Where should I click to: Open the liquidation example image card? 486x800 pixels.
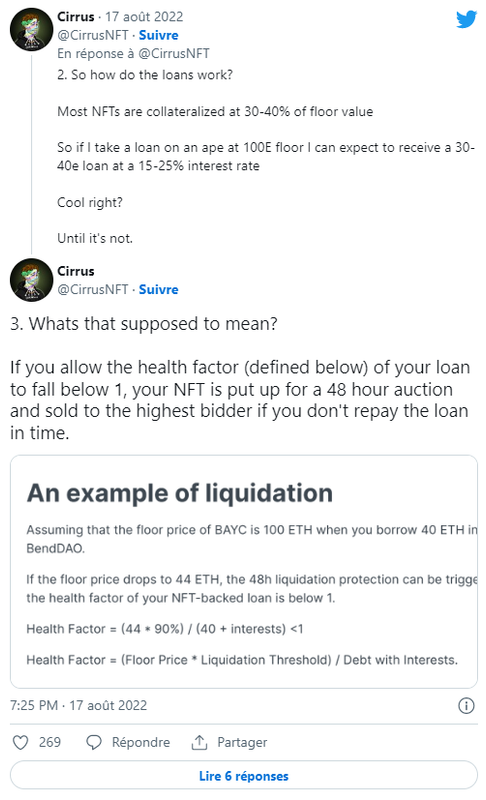(244, 572)
